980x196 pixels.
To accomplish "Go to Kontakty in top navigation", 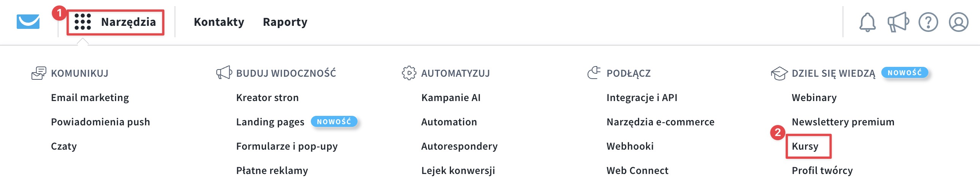I will pyautogui.click(x=219, y=22).
